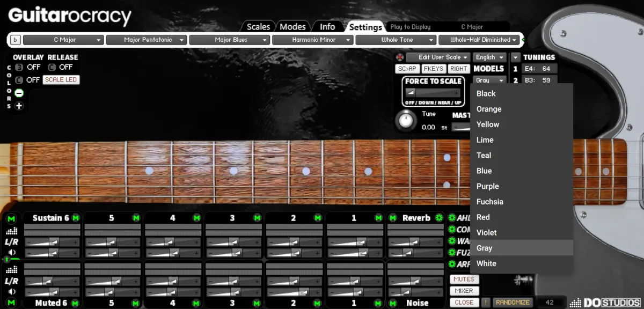
Task: Click master mute M below Muted row
Action: 11,303
